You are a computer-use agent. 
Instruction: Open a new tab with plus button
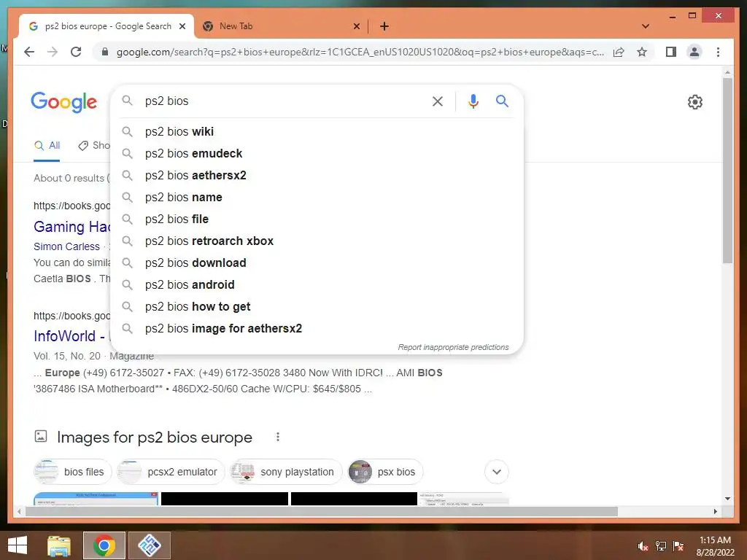(384, 26)
